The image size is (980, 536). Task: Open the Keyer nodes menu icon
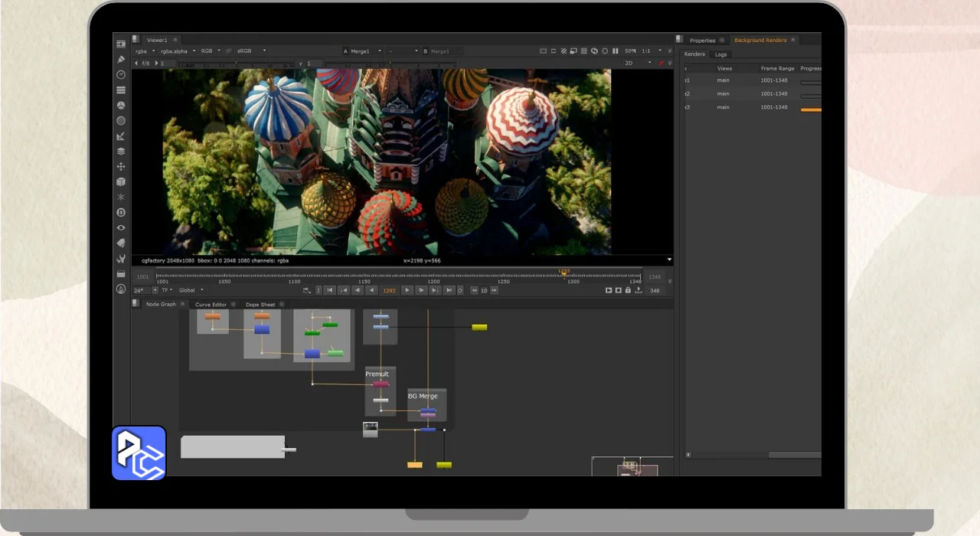pos(121,136)
